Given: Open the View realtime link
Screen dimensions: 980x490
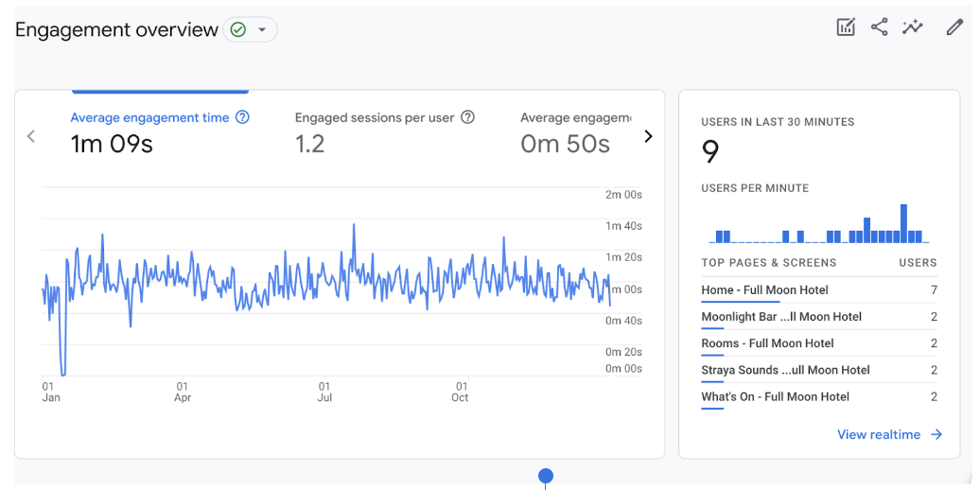Looking at the screenshot, I should pyautogui.click(x=879, y=434).
